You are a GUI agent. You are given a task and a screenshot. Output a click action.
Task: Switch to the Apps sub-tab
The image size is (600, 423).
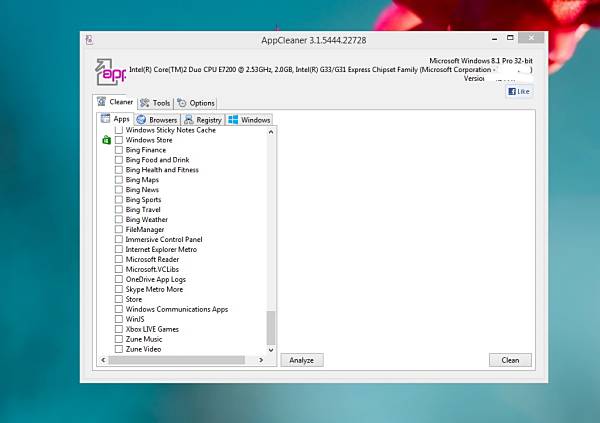(x=115, y=119)
